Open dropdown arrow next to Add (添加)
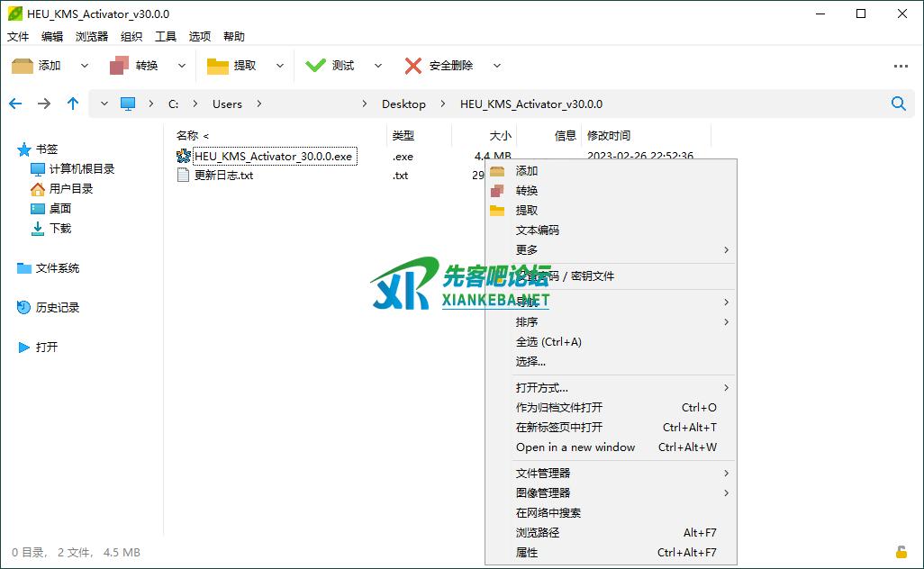This screenshot has width=924, height=569. coord(85,66)
